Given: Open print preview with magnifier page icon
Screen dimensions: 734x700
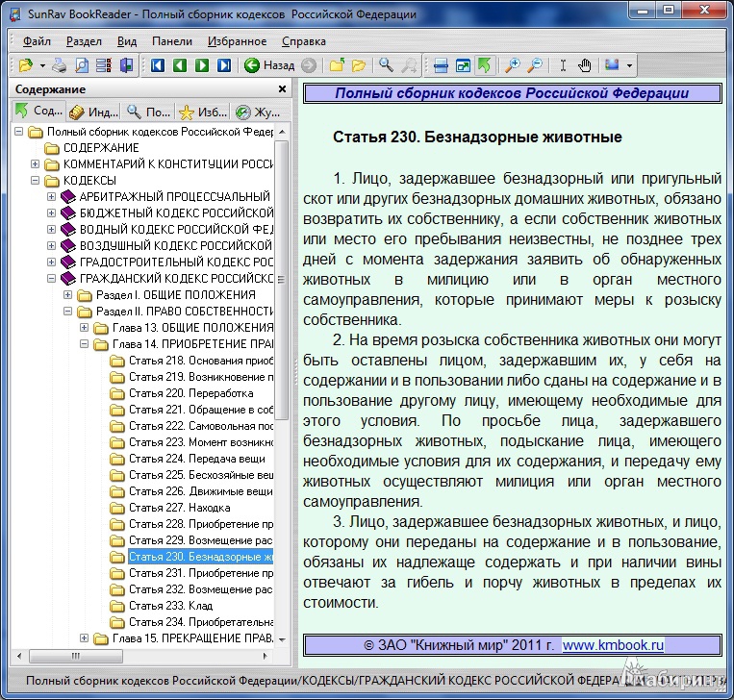Looking at the screenshot, I should click(82, 65).
